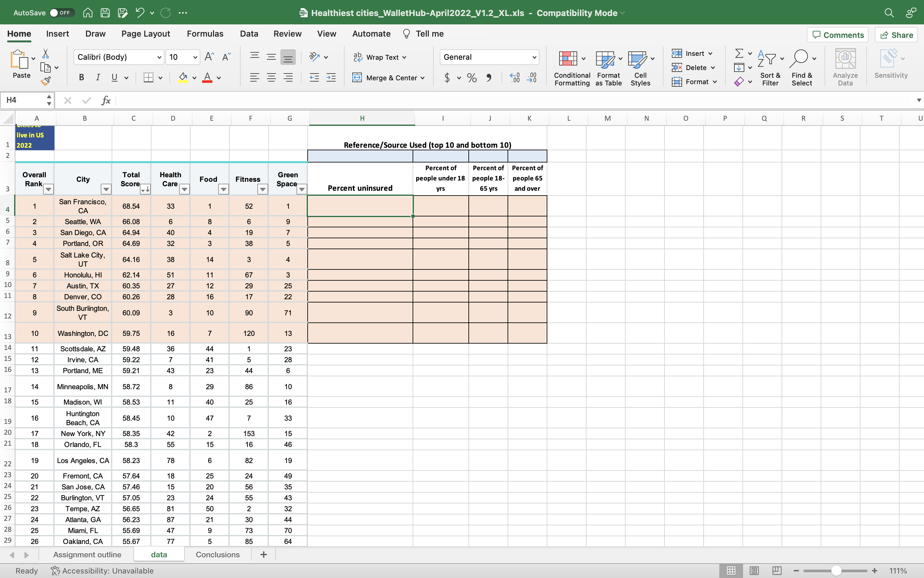Apply the yellow fill color swatch

coord(183,78)
